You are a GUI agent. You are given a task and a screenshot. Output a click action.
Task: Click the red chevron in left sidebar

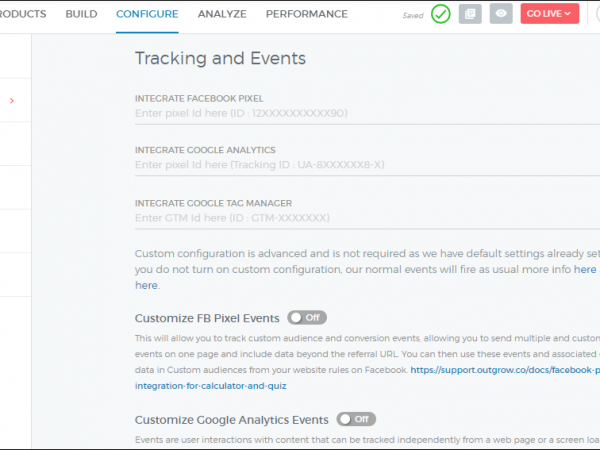tap(12, 100)
